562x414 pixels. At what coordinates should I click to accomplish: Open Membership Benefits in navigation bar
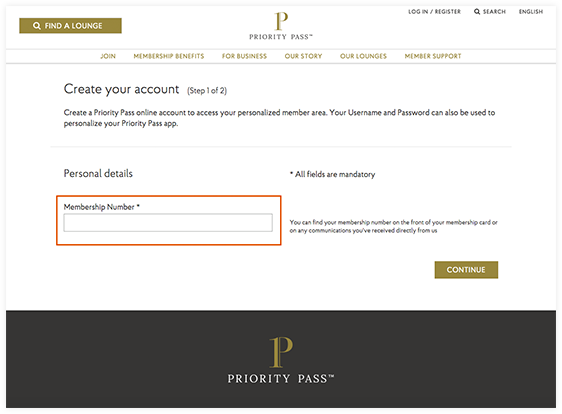click(169, 56)
